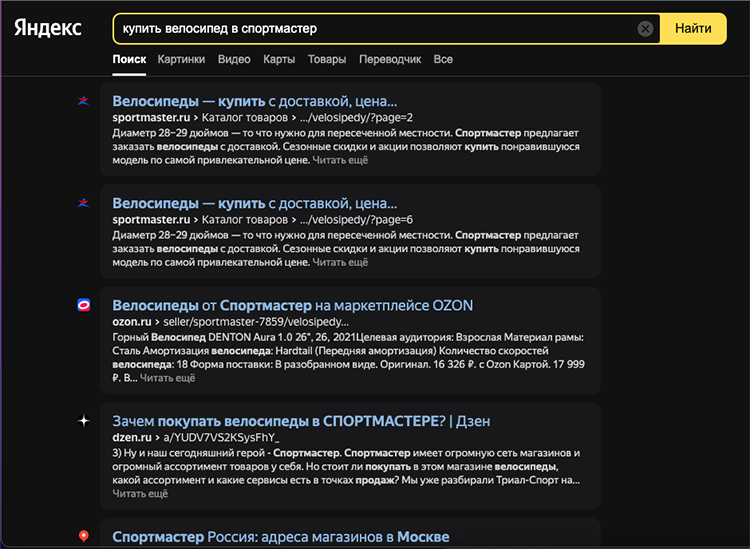Click the Яндекс logo
Image resolution: width=750 pixels, height=549 pixels.
click(x=48, y=28)
